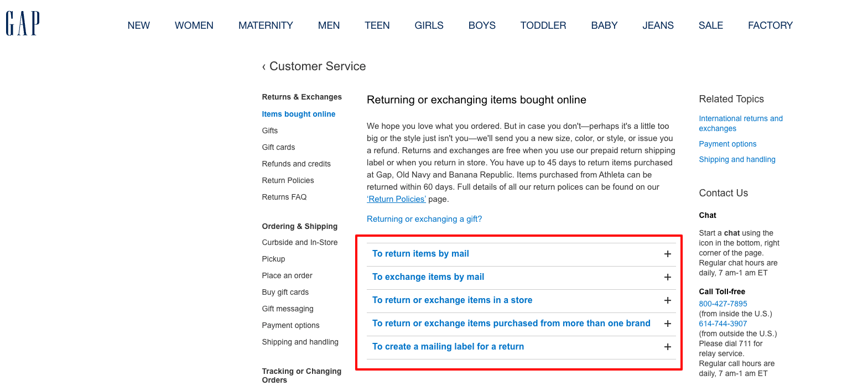The height and width of the screenshot is (391, 868).
Task: Expand 'To return items by mail'
Action: [x=521, y=254]
